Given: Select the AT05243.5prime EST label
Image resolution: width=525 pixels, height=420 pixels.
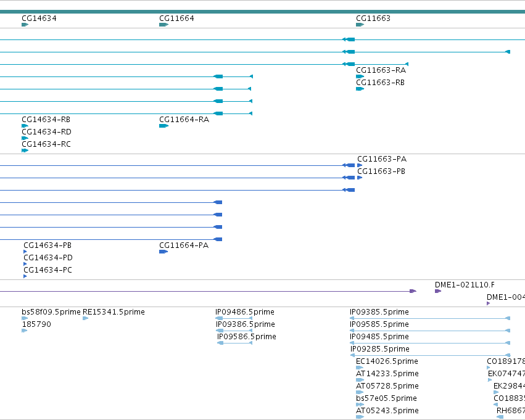Looking at the screenshot, I should tap(387, 411).
